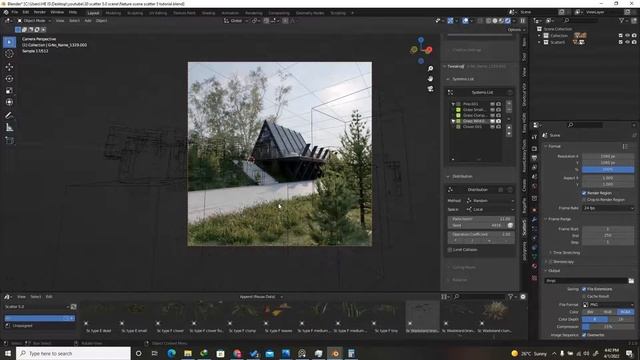Click the output path folder icon
The width and height of the screenshot is (640, 360).
click(x=631, y=281)
